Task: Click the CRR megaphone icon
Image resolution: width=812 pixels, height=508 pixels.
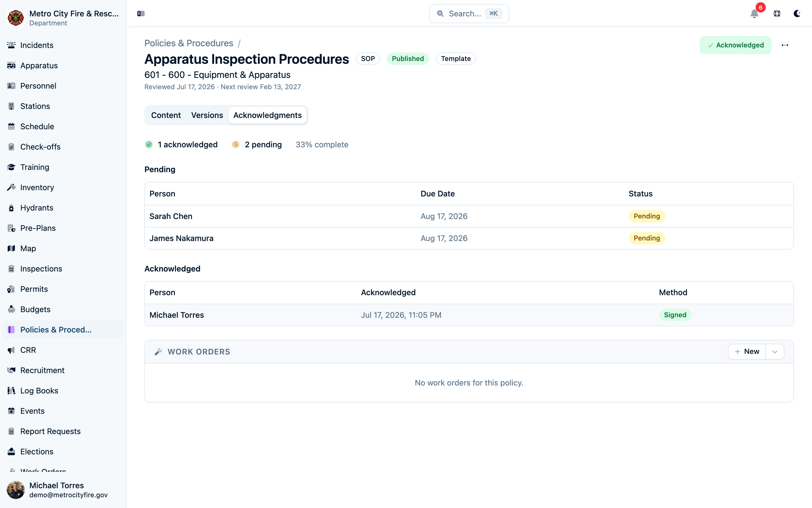Action: point(11,350)
